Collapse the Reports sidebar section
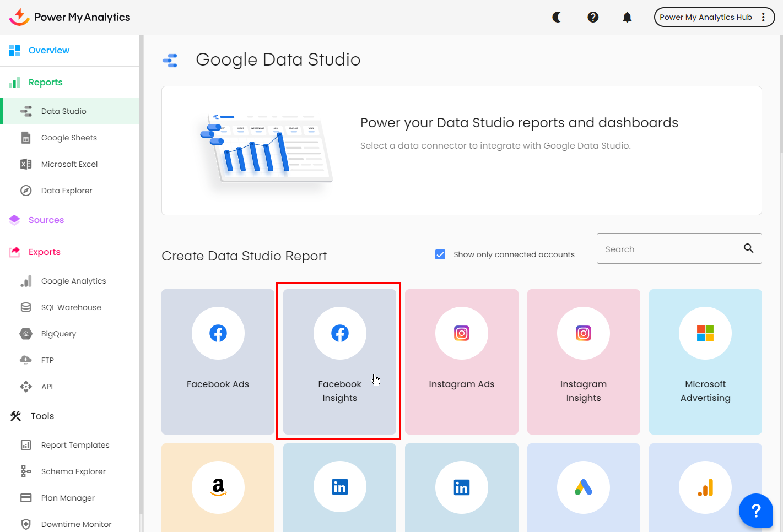 pyautogui.click(x=46, y=83)
